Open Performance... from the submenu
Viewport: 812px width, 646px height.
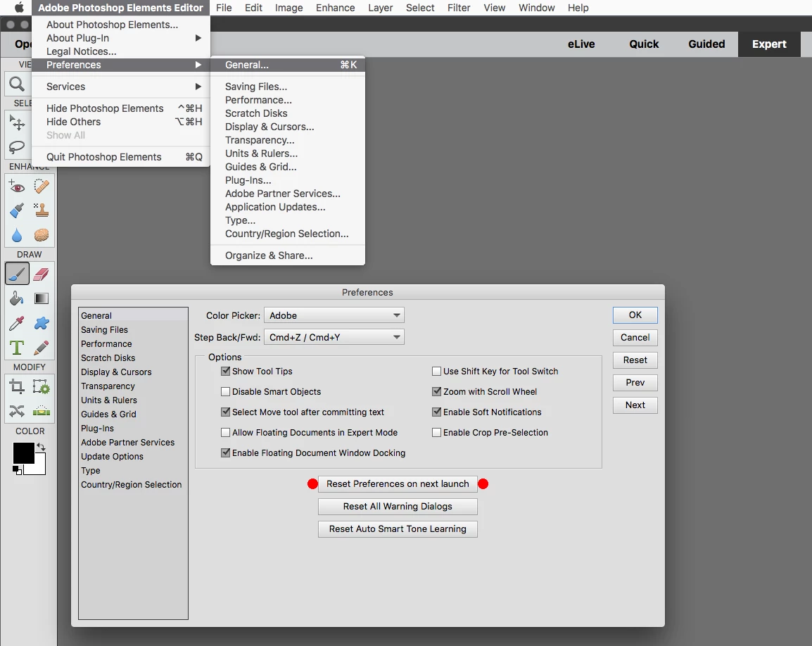[288, 100]
